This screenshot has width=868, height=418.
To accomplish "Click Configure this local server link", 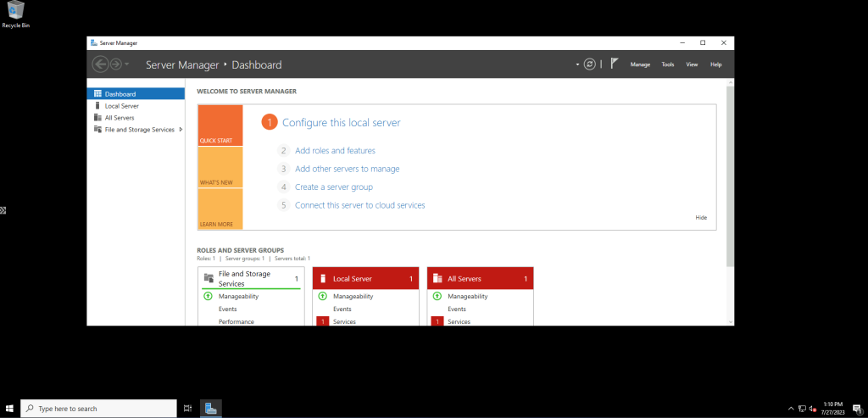I will (x=341, y=122).
